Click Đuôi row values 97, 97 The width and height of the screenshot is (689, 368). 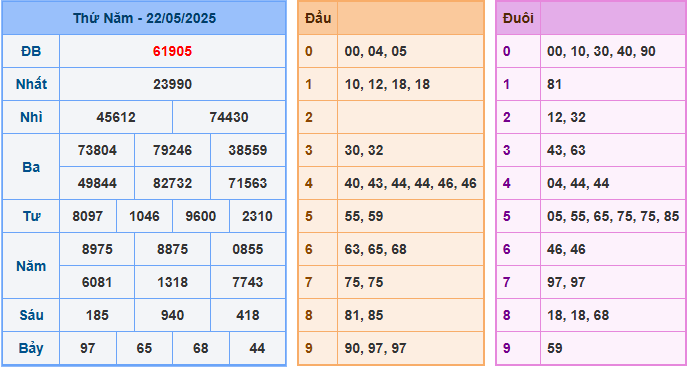566,282
